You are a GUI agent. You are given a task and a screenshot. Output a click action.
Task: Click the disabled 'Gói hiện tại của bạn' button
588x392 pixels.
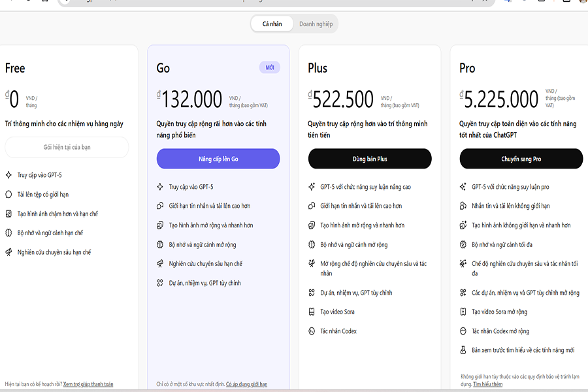coord(67,147)
